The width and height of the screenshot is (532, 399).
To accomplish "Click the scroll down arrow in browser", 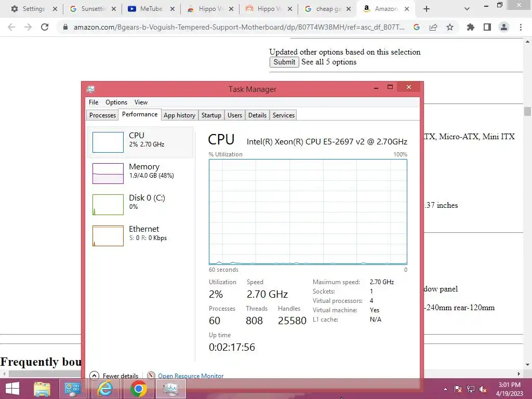I will [x=527, y=364].
